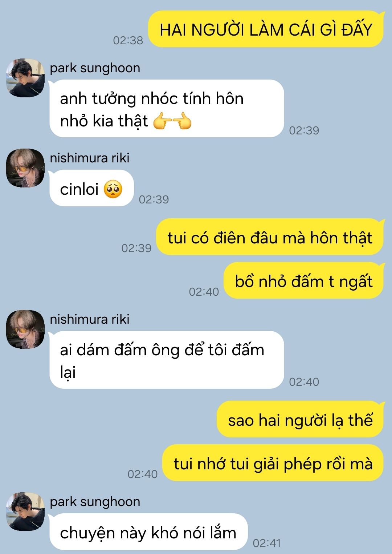392x554 pixels.
Task: Click the park sunghoon name above the first reply
Action: (x=95, y=68)
